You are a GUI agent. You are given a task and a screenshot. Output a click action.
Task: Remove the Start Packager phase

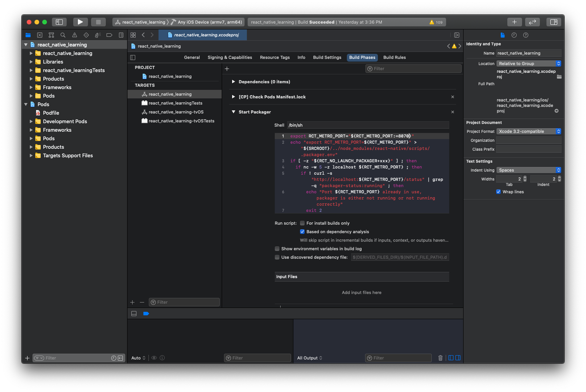(x=452, y=112)
